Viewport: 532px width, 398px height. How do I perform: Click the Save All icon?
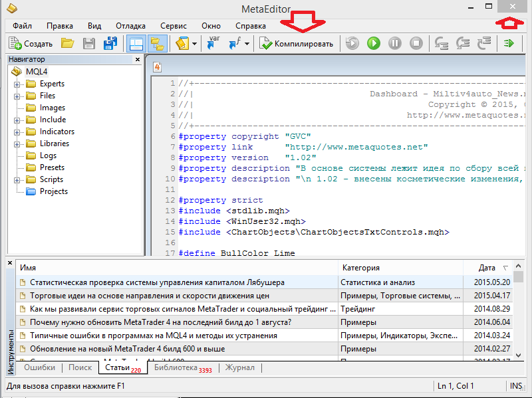pos(110,43)
